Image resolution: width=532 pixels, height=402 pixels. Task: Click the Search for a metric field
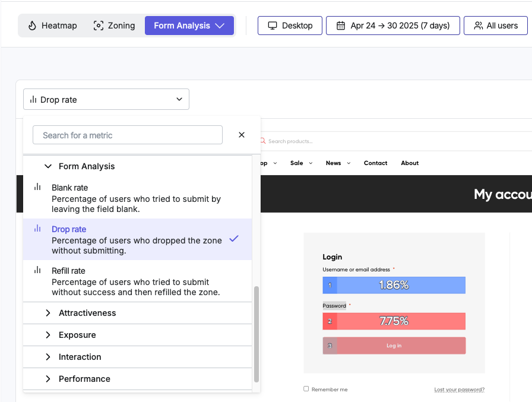128,135
